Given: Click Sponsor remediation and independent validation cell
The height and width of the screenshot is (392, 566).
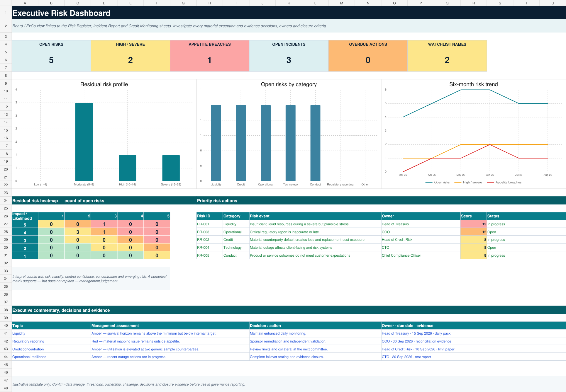Looking at the screenshot, I should click(x=315, y=341).
